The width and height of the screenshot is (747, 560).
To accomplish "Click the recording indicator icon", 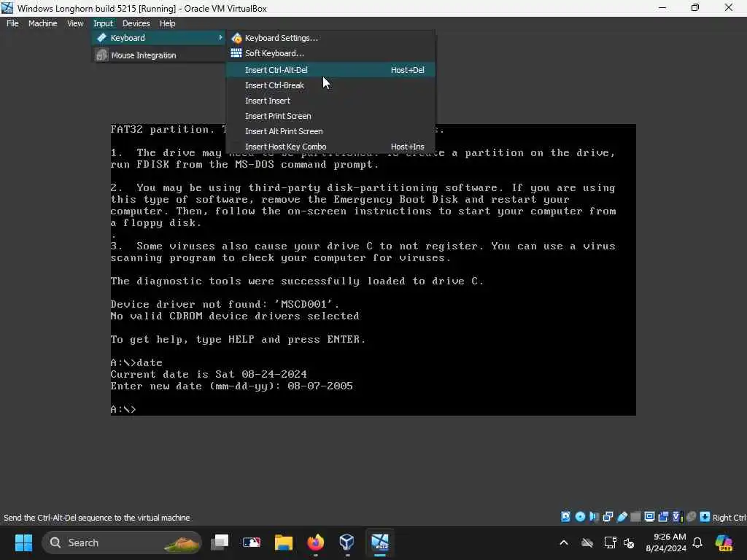I will pos(663,517).
